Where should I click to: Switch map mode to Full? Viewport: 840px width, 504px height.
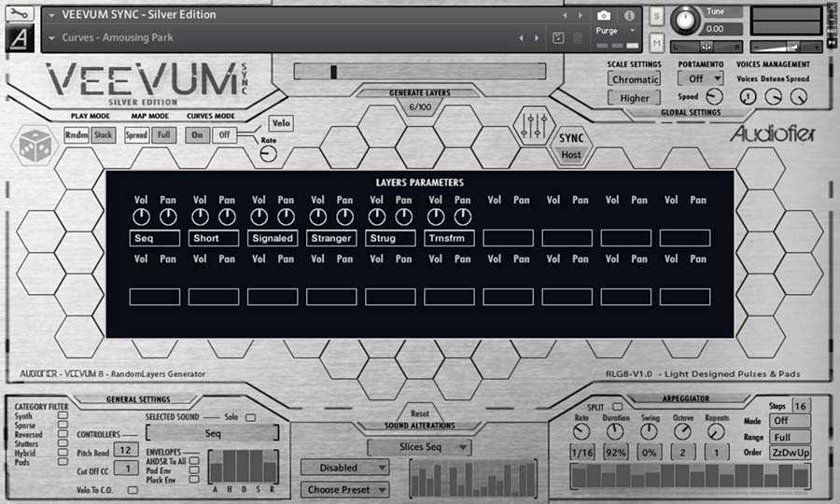[163, 134]
